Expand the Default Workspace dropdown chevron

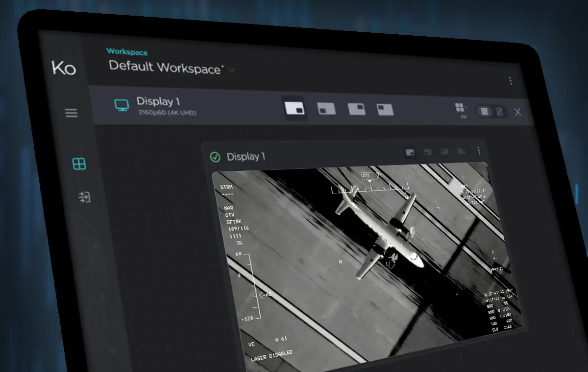tap(231, 70)
